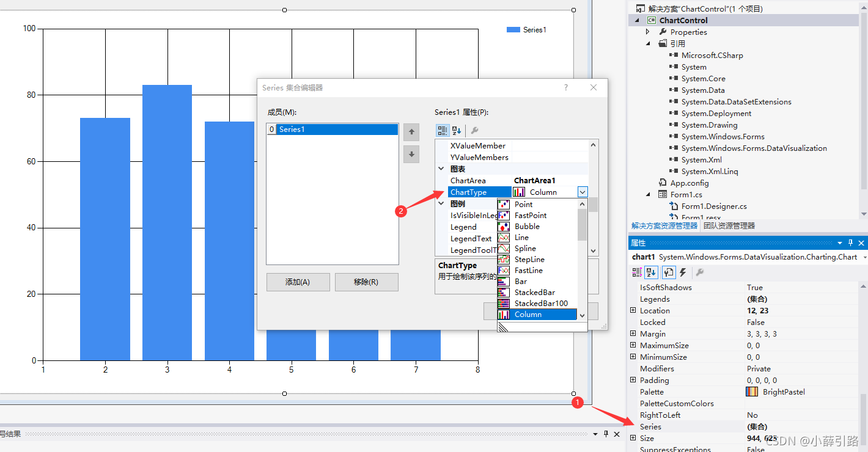The width and height of the screenshot is (868, 452).
Task: Collapse the 图例 category in Series properties
Action: [441, 203]
